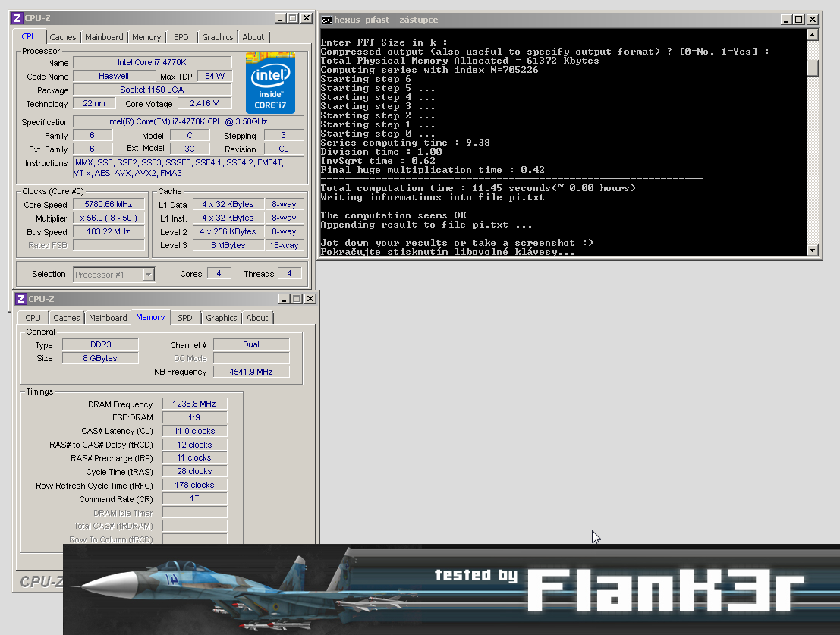The image size is (840, 635).
Task: Click the CAS# Latency value 11.0 clocks
Action: point(194,431)
